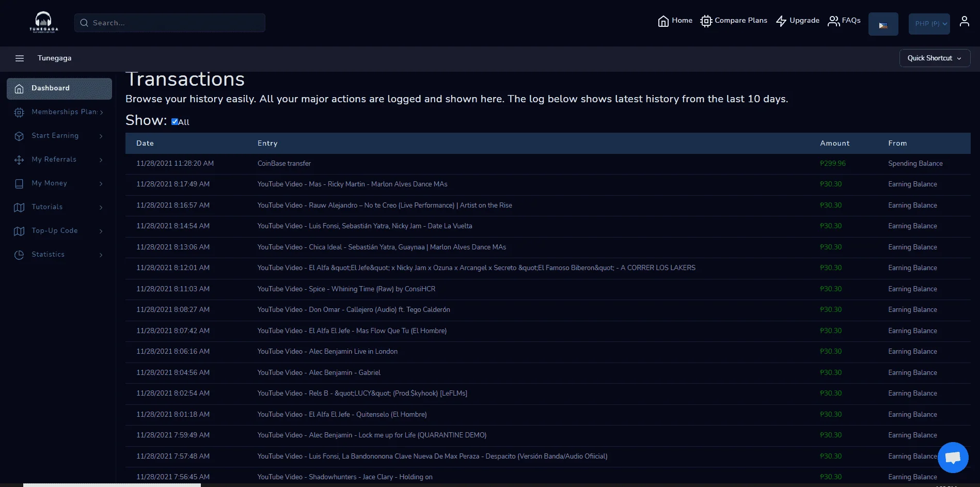Viewport: 980px width, 487px height.
Task: Click the Shadowhunters Jace Clary entry
Action: pyautogui.click(x=345, y=477)
